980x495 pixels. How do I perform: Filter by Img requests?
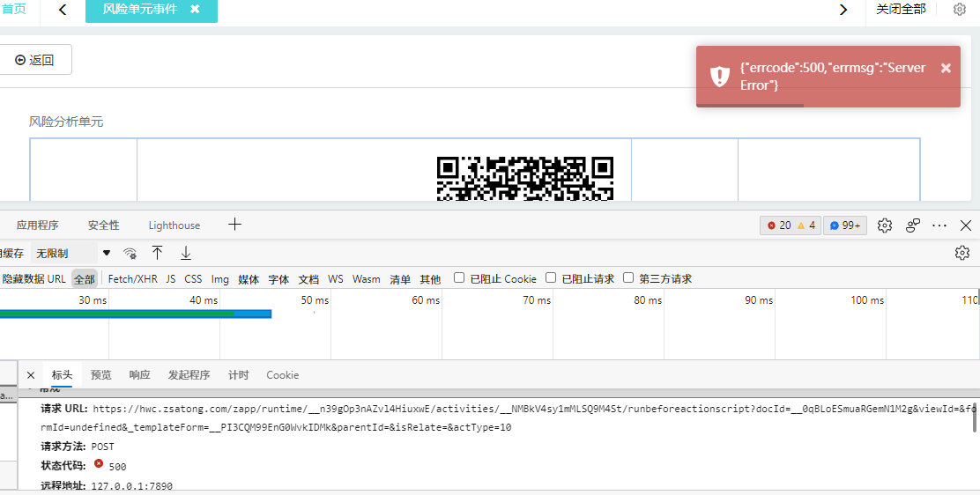(220, 278)
